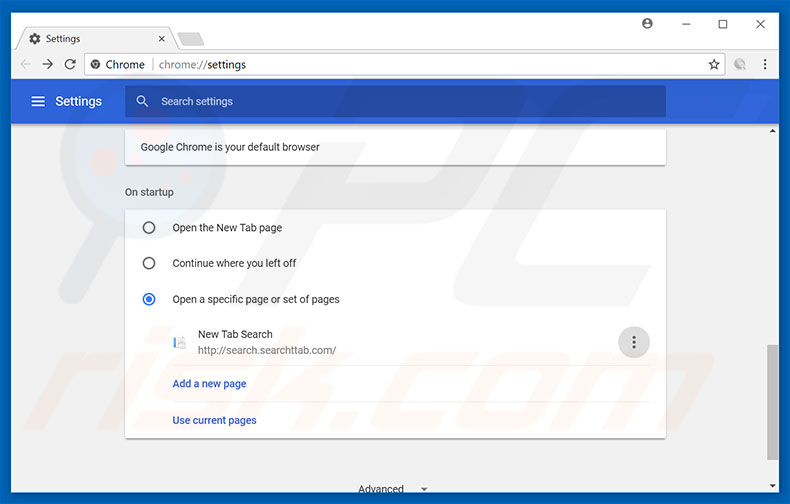Open more actions for New Tab Search entry
Viewport: 790px width, 504px height.
634,342
